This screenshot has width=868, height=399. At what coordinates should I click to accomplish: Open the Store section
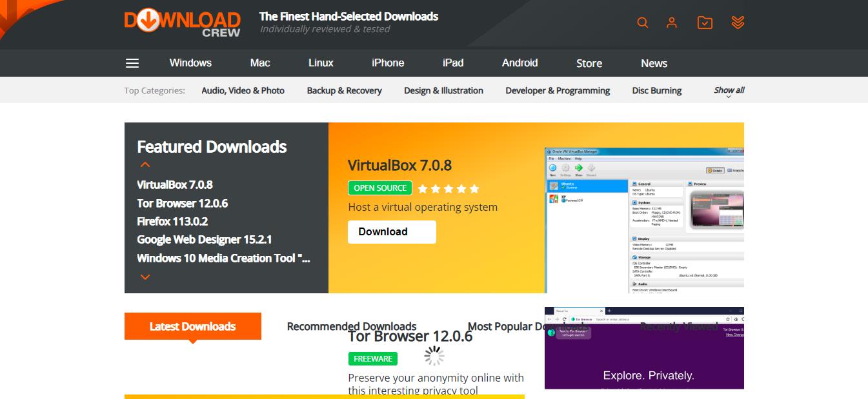click(589, 63)
